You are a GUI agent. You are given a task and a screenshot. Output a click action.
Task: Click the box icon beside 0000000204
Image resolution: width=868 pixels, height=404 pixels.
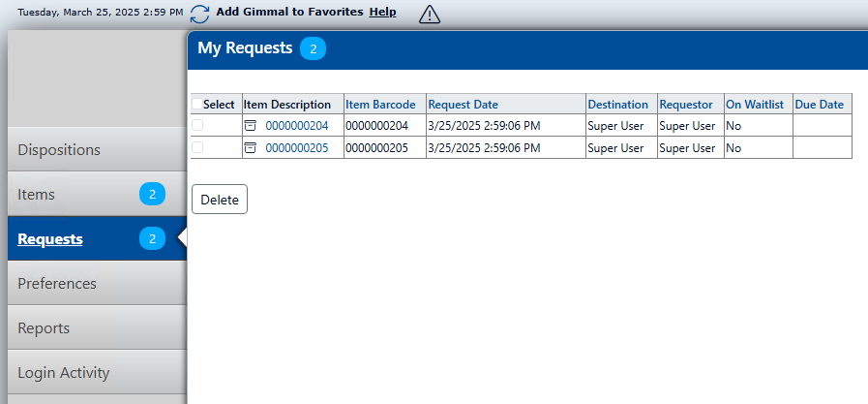pyautogui.click(x=251, y=125)
